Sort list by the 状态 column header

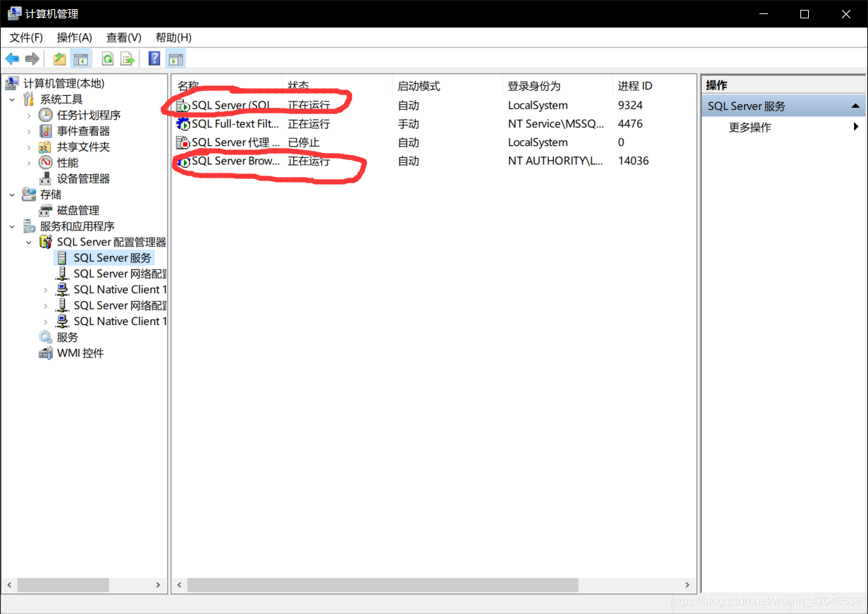pyautogui.click(x=337, y=86)
